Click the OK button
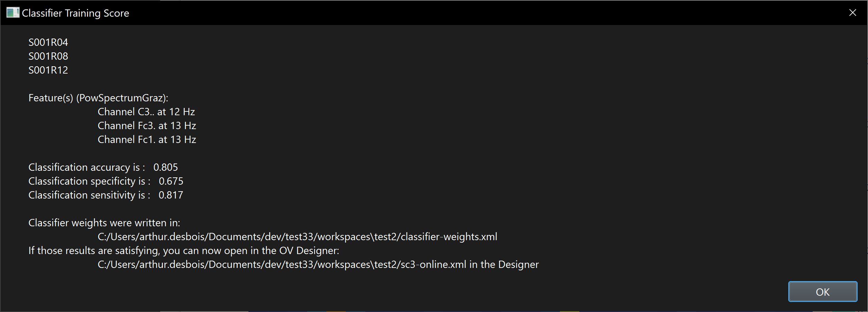 tap(823, 292)
